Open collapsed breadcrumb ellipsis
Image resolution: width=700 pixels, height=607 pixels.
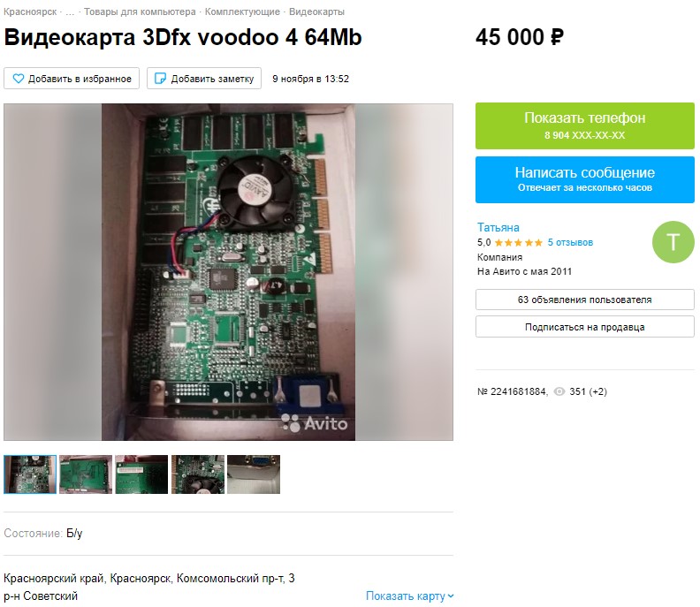(x=70, y=12)
